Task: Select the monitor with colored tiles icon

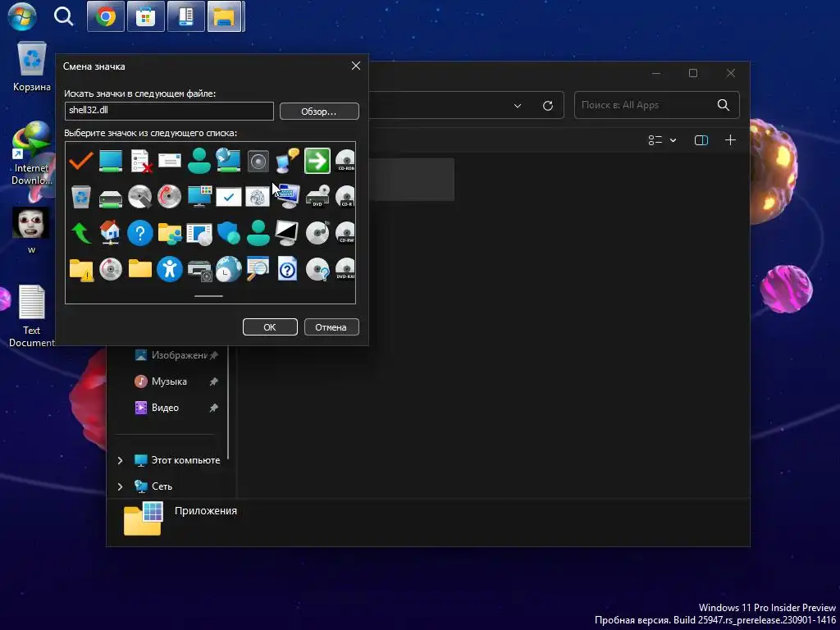Action: click(199, 197)
